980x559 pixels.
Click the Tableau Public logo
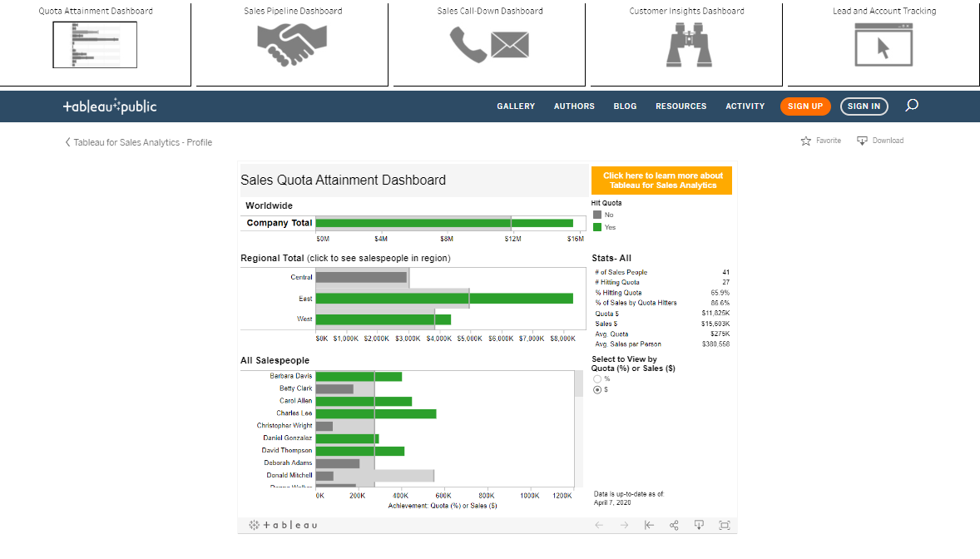pos(110,106)
